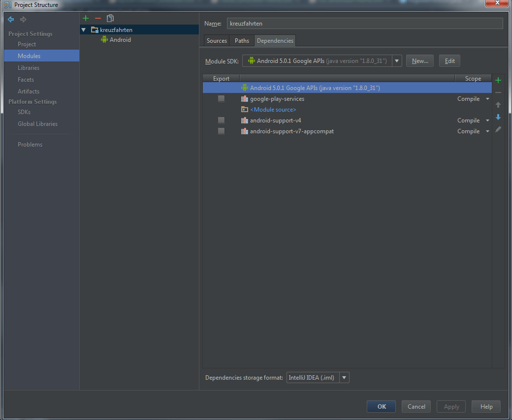Move dependency up with up arrow
Viewport: 512px width, 420px height.
pos(498,105)
